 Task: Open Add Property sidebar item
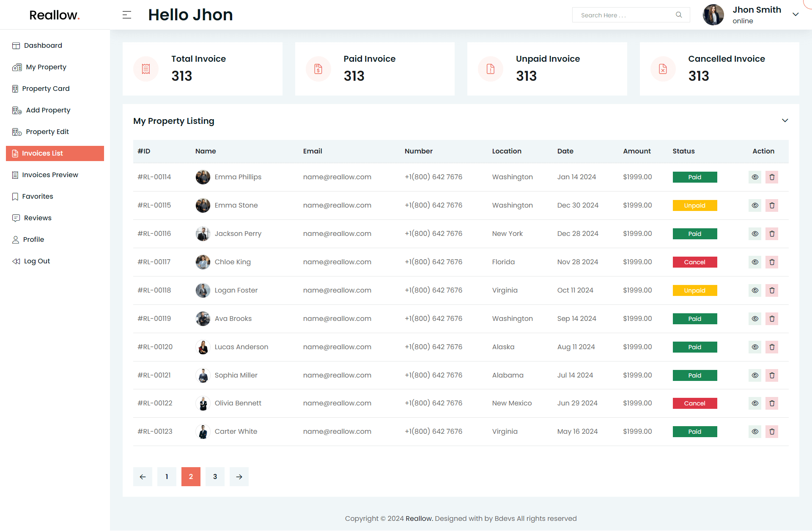(x=48, y=110)
